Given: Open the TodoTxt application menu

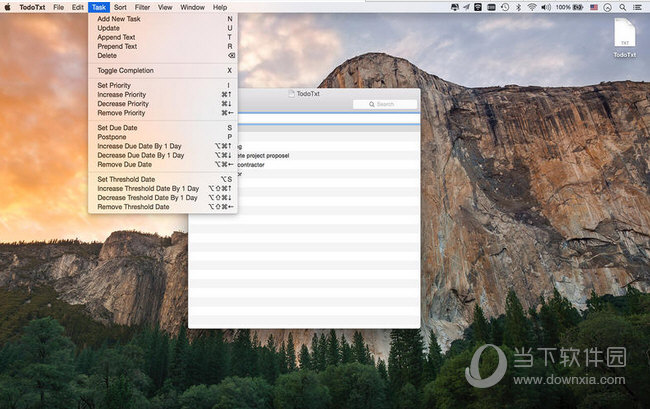Looking at the screenshot, I should 32,7.
